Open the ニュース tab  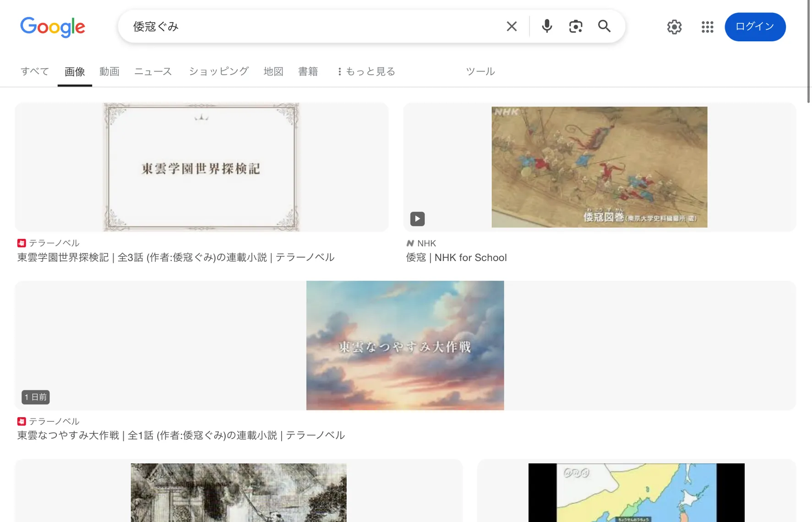point(153,71)
